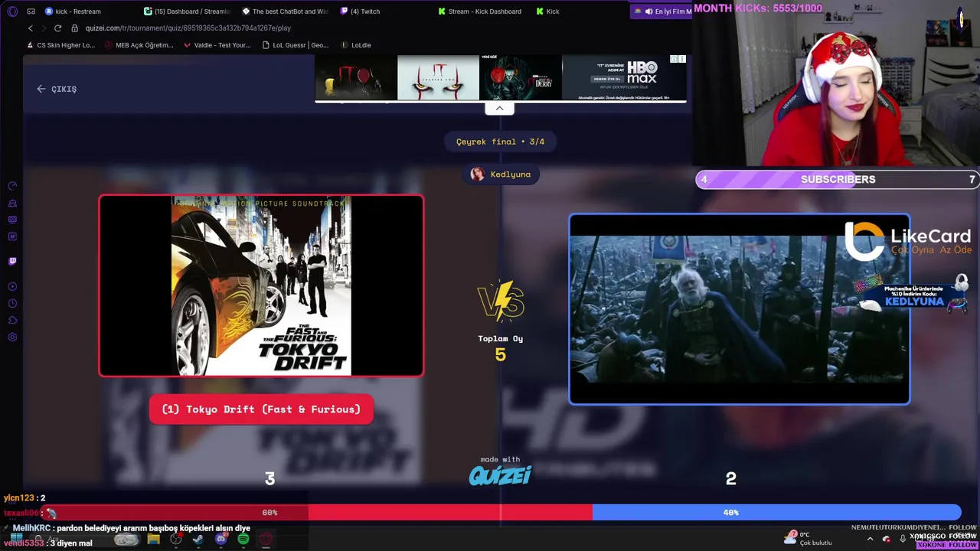This screenshot has height=551, width=980.
Task: Go forward in browser history
Action: pyautogui.click(x=44, y=28)
